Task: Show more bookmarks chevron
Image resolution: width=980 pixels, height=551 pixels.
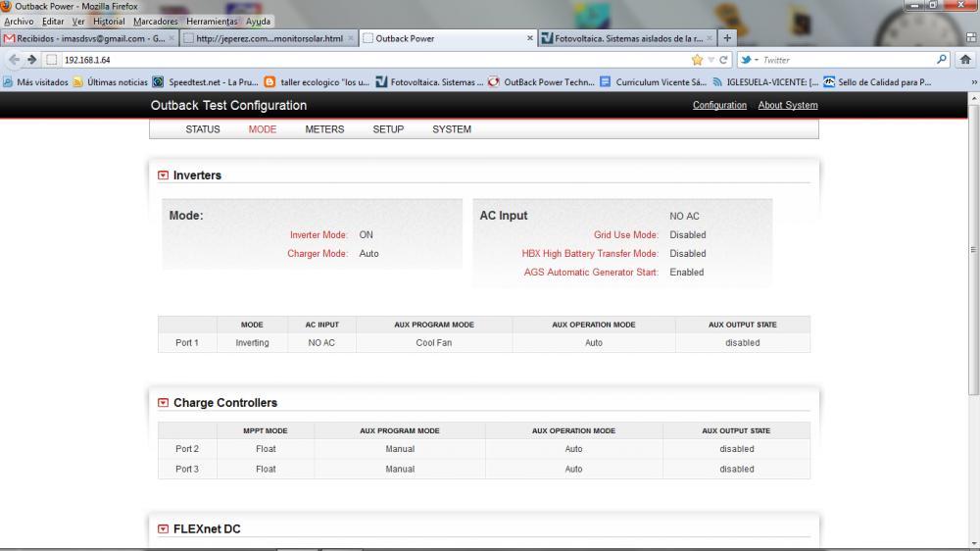Action: (974, 82)
